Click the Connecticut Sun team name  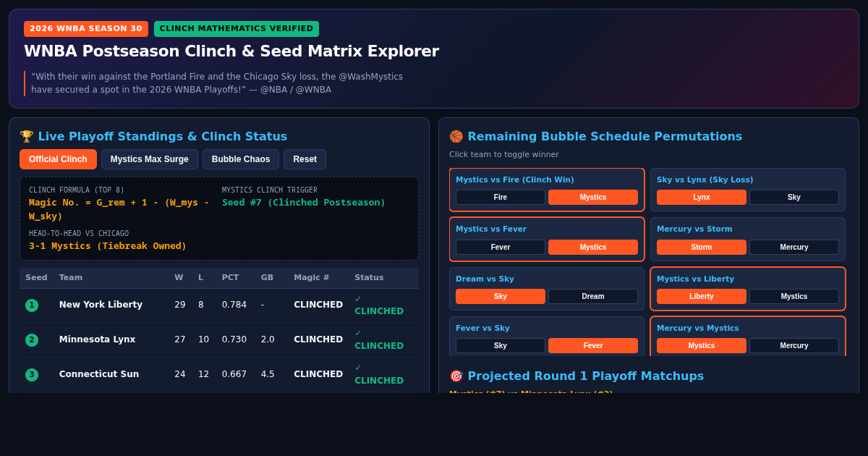(x=99, y=374)
